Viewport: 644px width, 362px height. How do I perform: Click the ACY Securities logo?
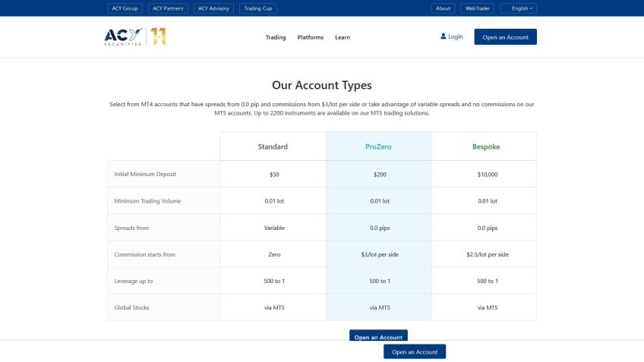click(124, 36)
